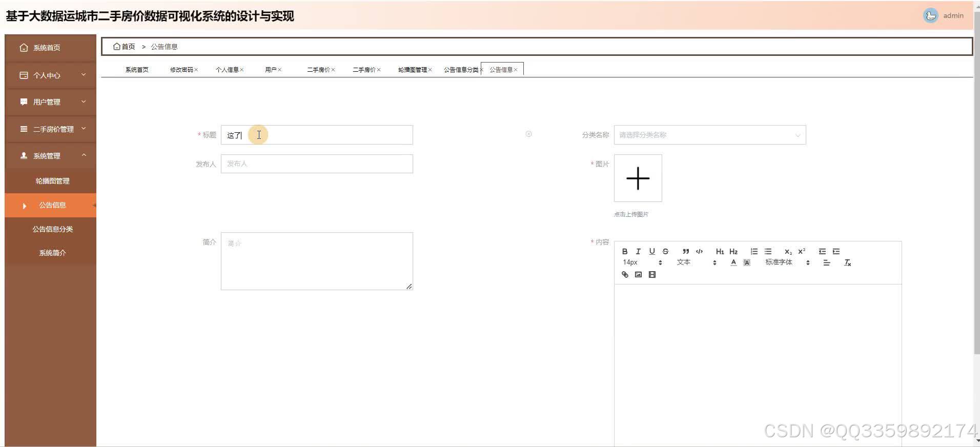Switch to the 轮播图管理 tab
Image resolution: width=980 pixels, height=447 pixels.
(x=413, y=70)
